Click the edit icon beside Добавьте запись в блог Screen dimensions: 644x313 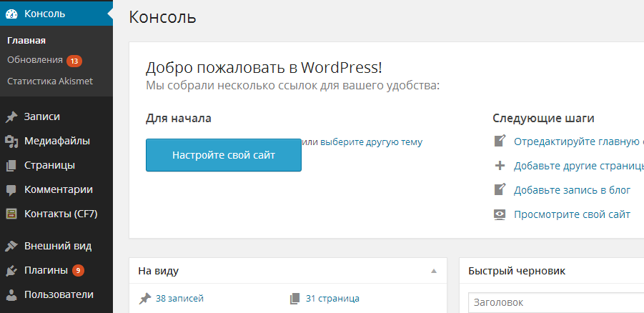500,190
